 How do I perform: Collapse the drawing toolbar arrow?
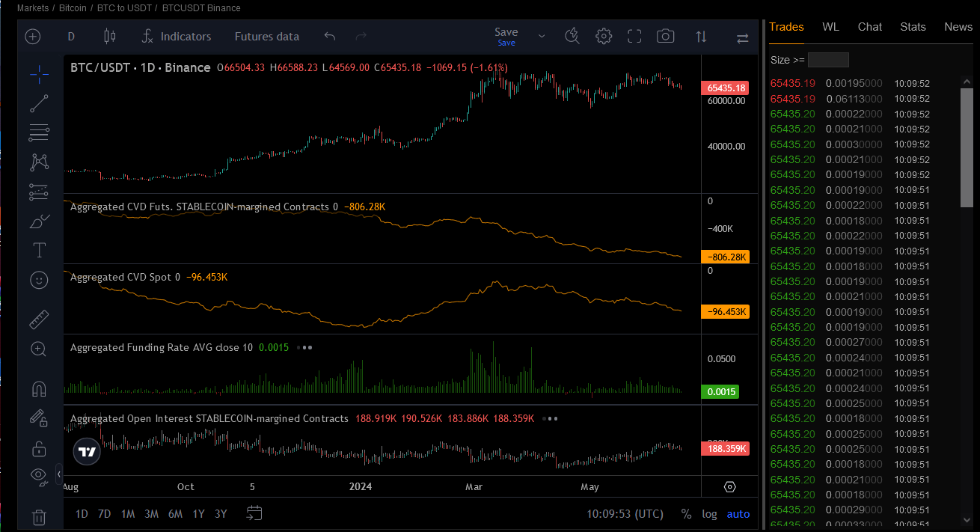[59, 474]
